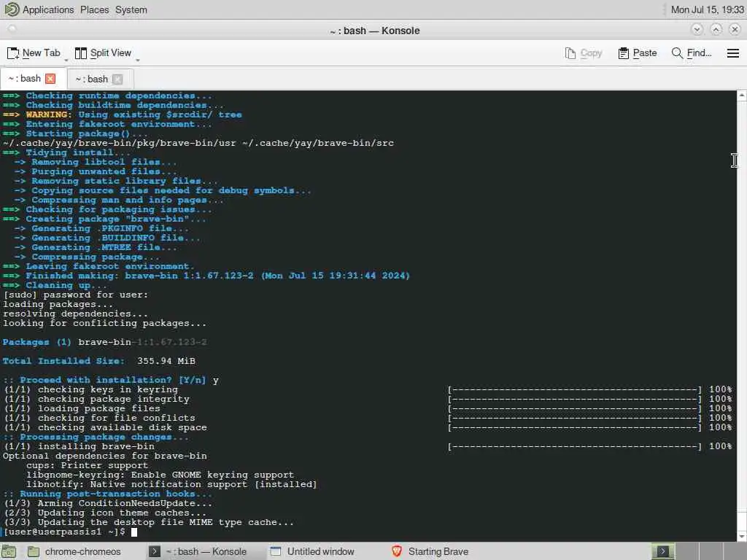Switch to the second bash tab
The height and width of the screenshot is (560, 747).
coord(91,79)
